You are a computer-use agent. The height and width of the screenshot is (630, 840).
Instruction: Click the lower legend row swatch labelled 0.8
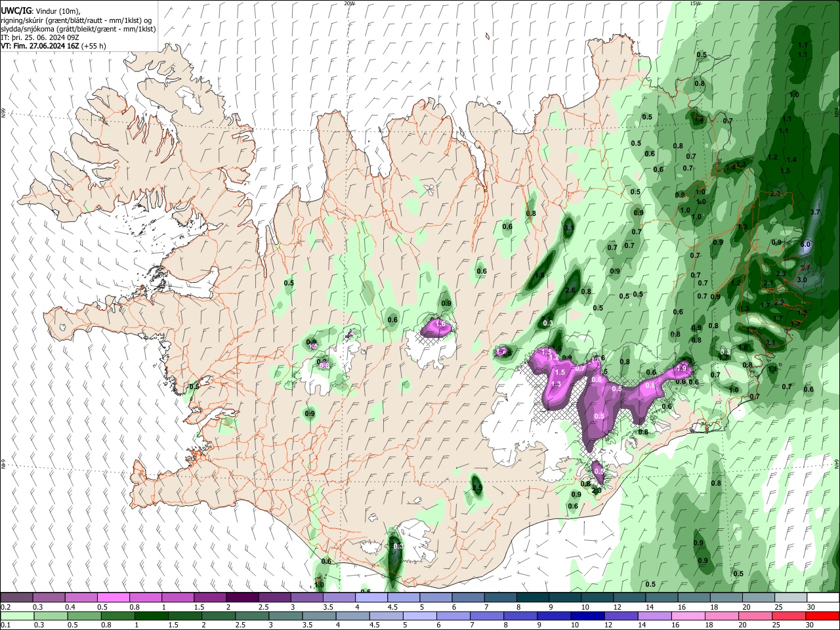click(118, 616)
